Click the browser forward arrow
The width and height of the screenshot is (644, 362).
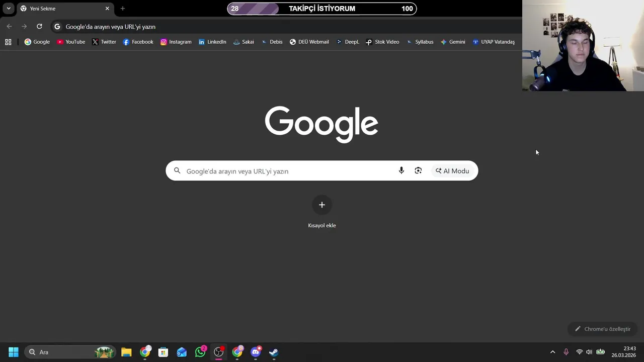(x=24, y=27)
